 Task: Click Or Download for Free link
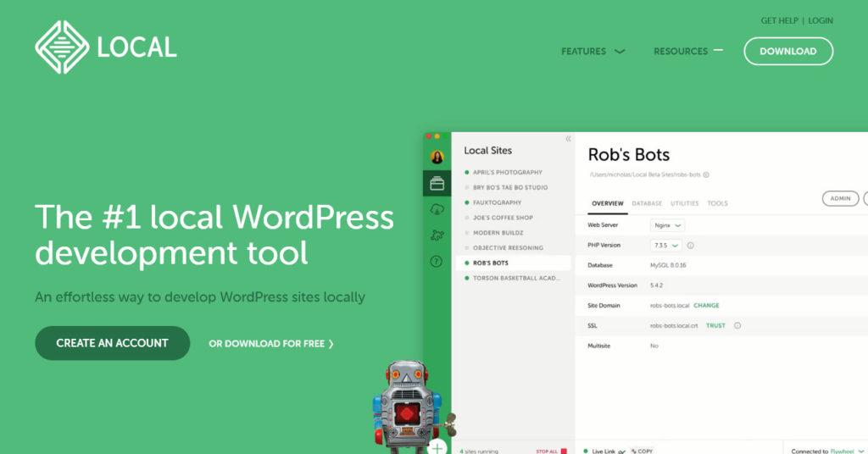[x=270, y=344]
